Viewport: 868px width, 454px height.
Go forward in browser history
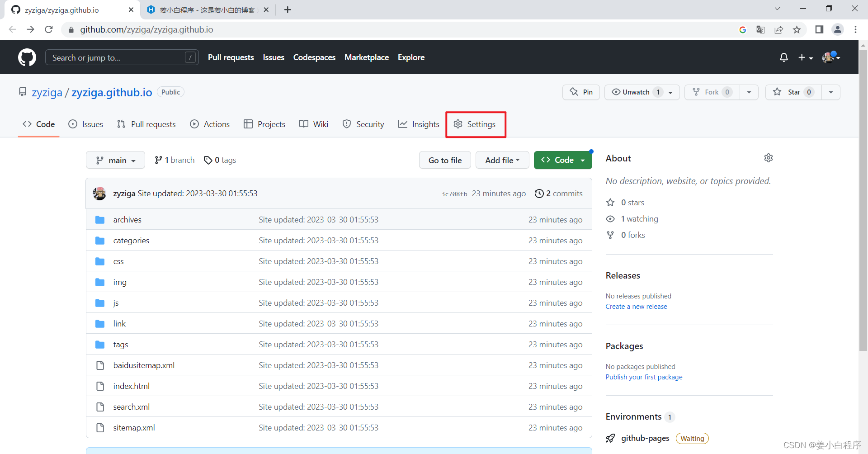[30, 29]
